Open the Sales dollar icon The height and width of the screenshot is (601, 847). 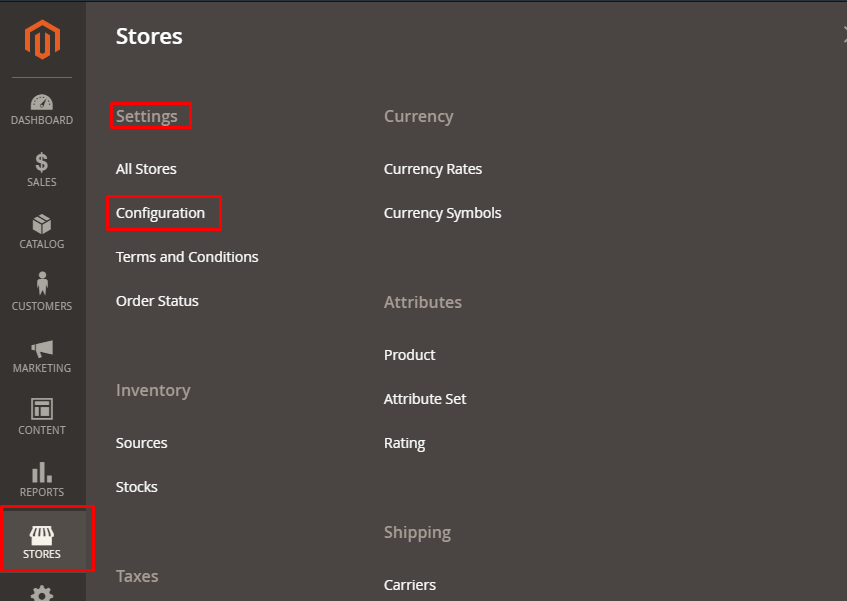[x=42, y=162]
